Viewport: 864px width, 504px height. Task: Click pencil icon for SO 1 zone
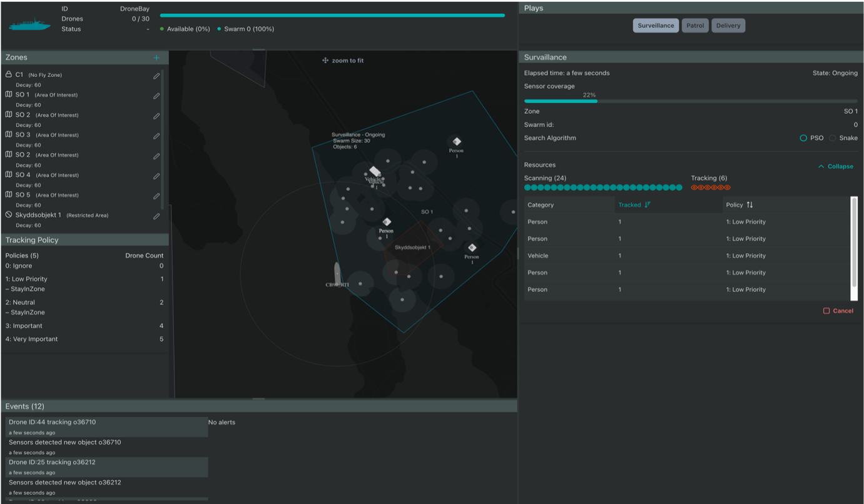tap(156, 96)
